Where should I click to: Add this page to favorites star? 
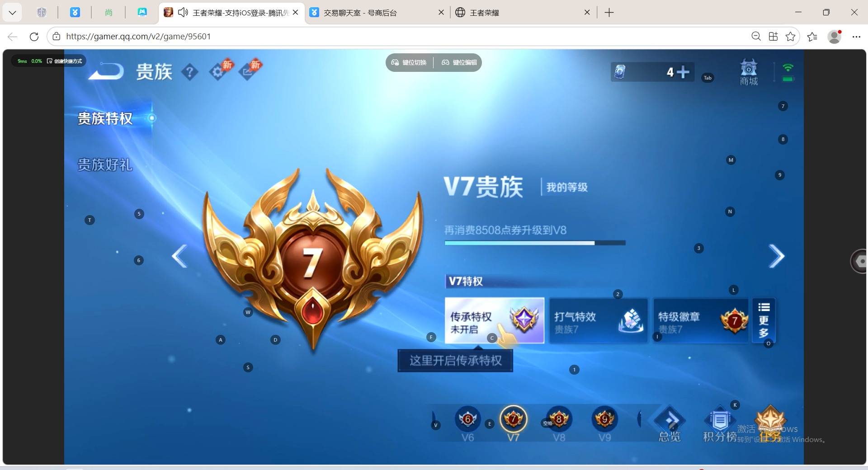tap(790, 36)
